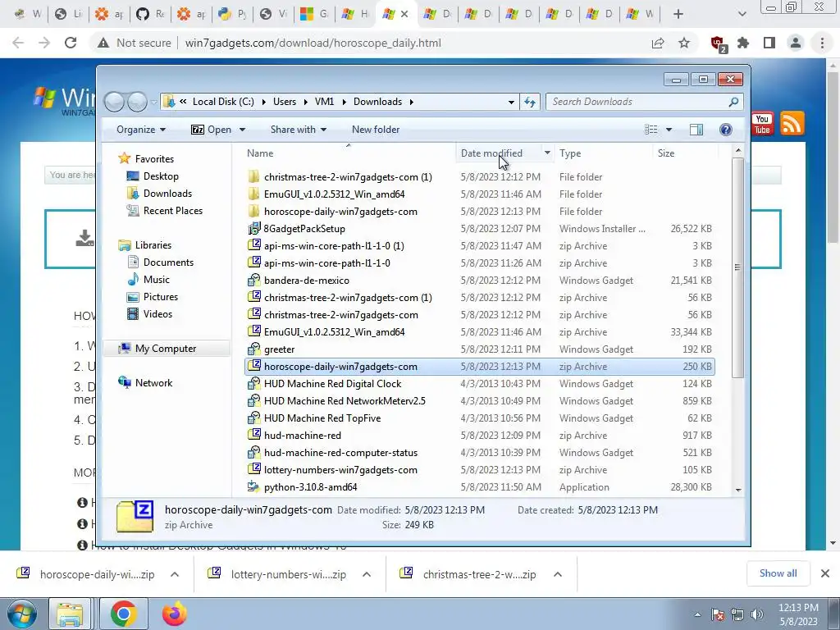Click the New folder button

click(x=376, y=130)
